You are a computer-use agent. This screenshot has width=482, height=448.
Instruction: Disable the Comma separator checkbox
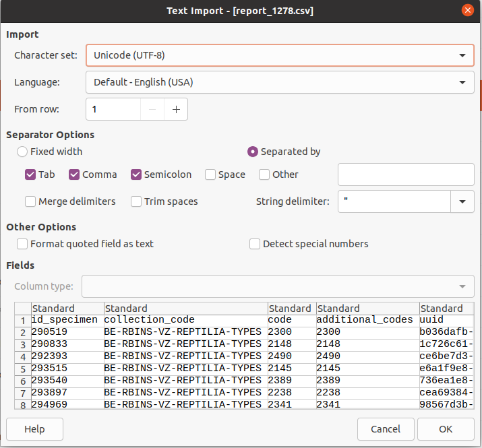(x=74, y=174)
